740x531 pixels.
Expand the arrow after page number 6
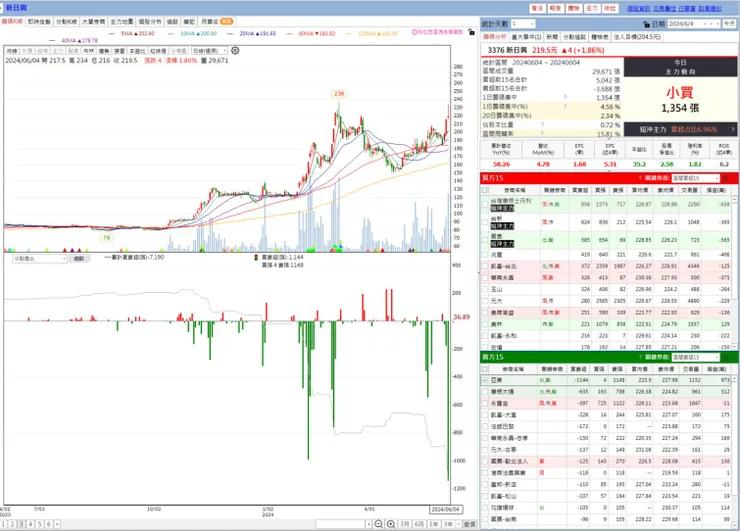57,524
